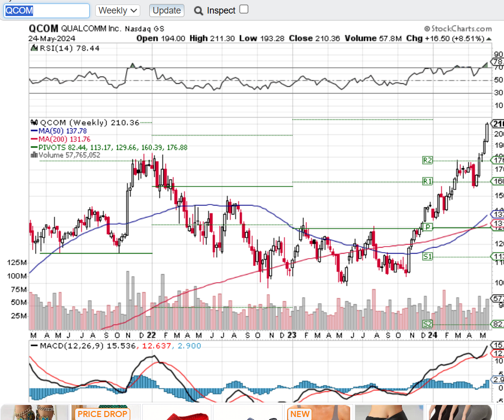
Task: Click the small triangle after Chg percentage
Action: pyautogui.click(x=489, y=39)
